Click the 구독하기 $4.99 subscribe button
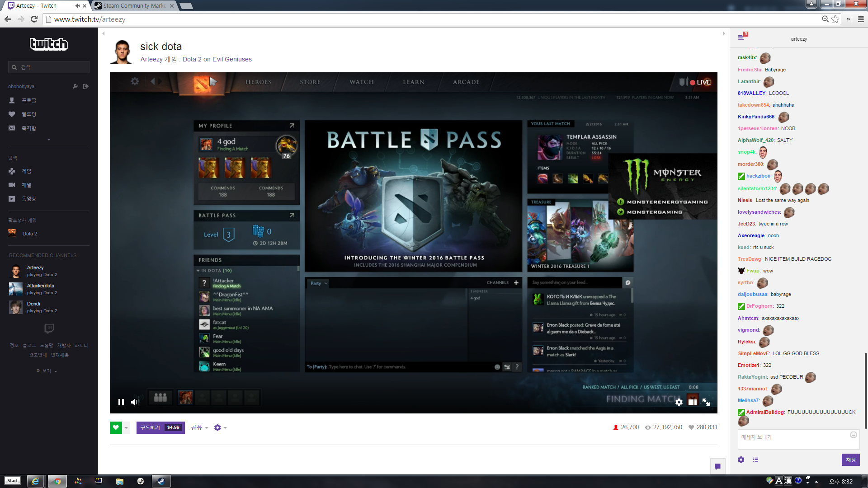Image resolution: width=868 pixels, height=488 pixels. pyautogui.click(x=160, y=427)
